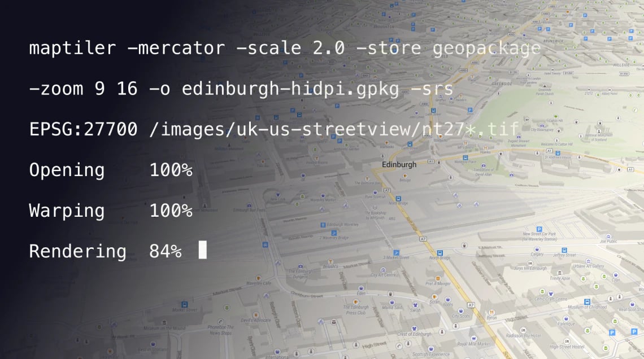Click the 'Edinburgh Waverley' station label
The height and width of the screenshot is (359, 644).
(342, 225)
